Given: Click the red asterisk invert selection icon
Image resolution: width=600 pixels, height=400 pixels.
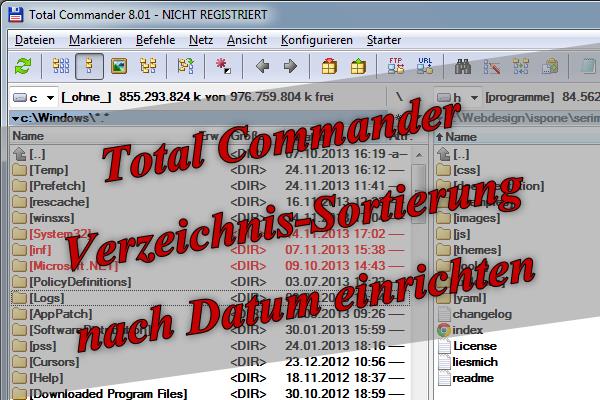Looking at the screenshot, I should click(x=223, y=66).
